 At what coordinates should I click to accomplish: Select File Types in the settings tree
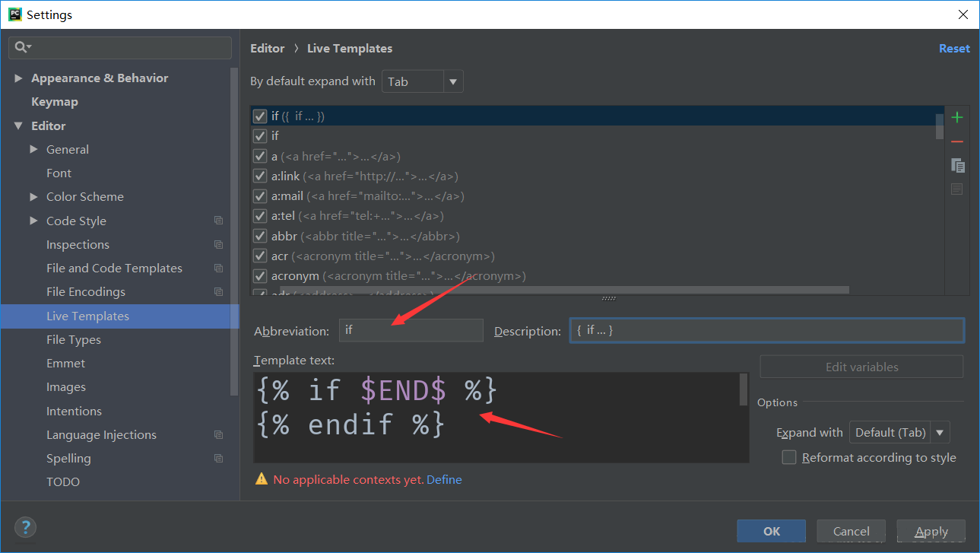74,340
